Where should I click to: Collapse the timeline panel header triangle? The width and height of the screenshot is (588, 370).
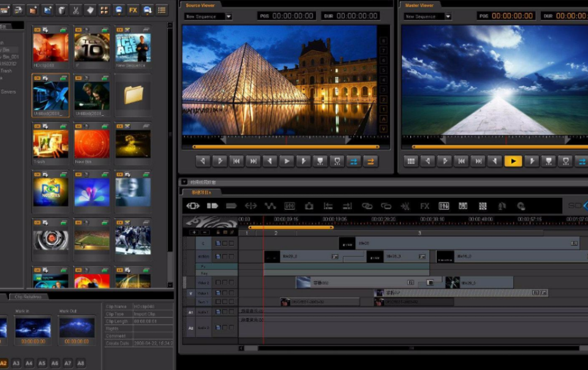[x=184, y=182]
